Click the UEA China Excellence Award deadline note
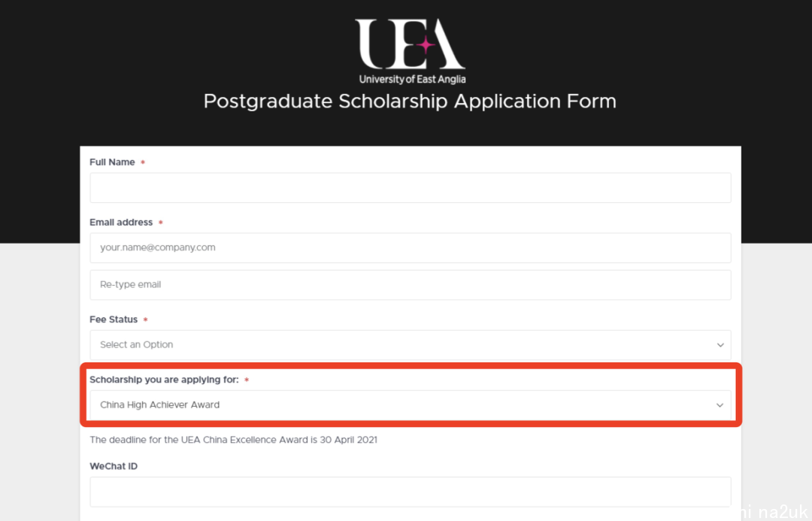The height and width of the screenshot is (521, 812). tap(234, 440)
